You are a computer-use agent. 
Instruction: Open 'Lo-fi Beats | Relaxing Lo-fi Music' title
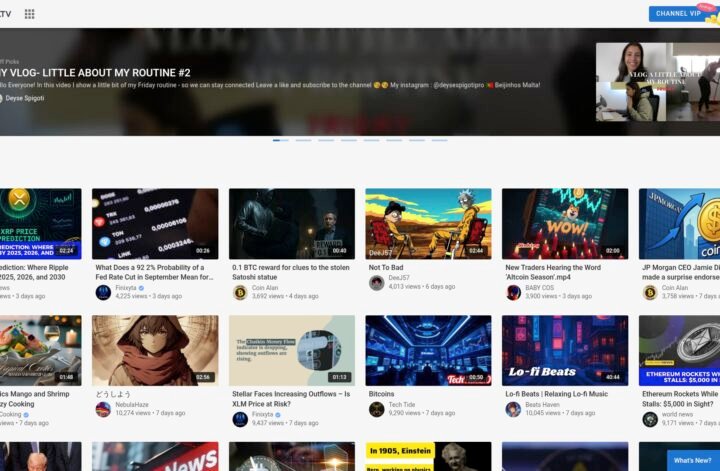557,394
